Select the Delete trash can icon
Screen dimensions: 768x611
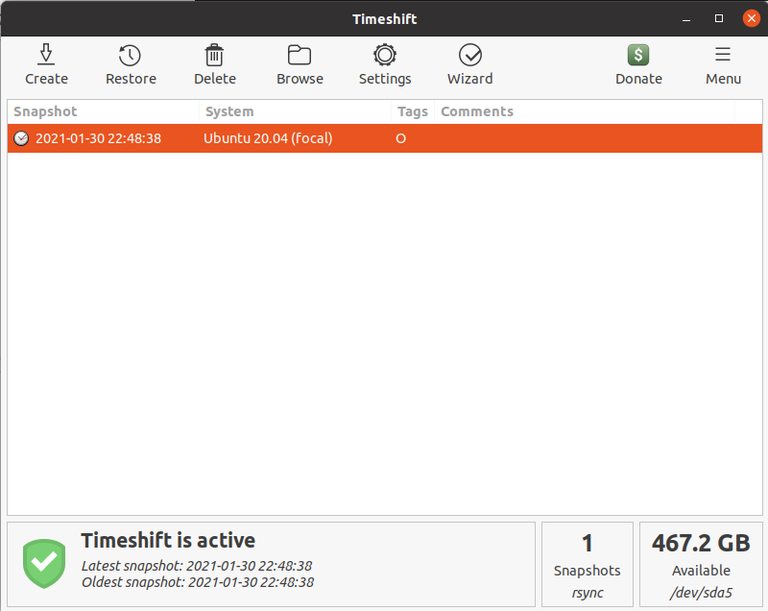[215, 55]
